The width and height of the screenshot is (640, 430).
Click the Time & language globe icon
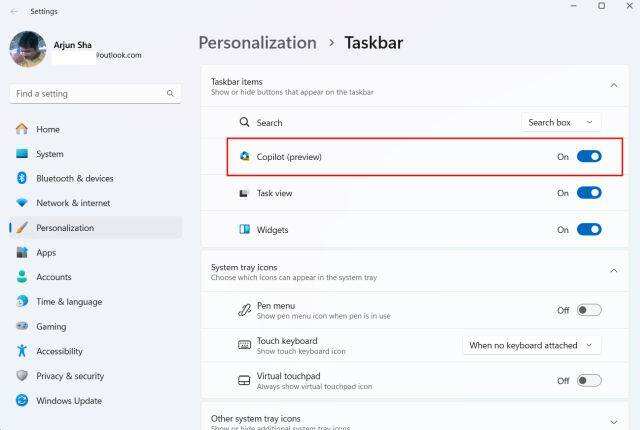coord(22,301)
